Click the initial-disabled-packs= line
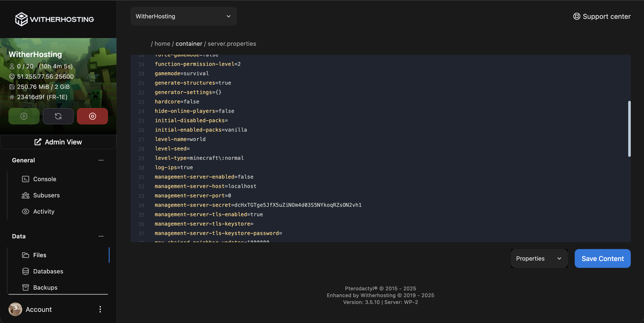The width and height of the screenshot is (644, 323). pyautogui.click(x=191, y=120)
